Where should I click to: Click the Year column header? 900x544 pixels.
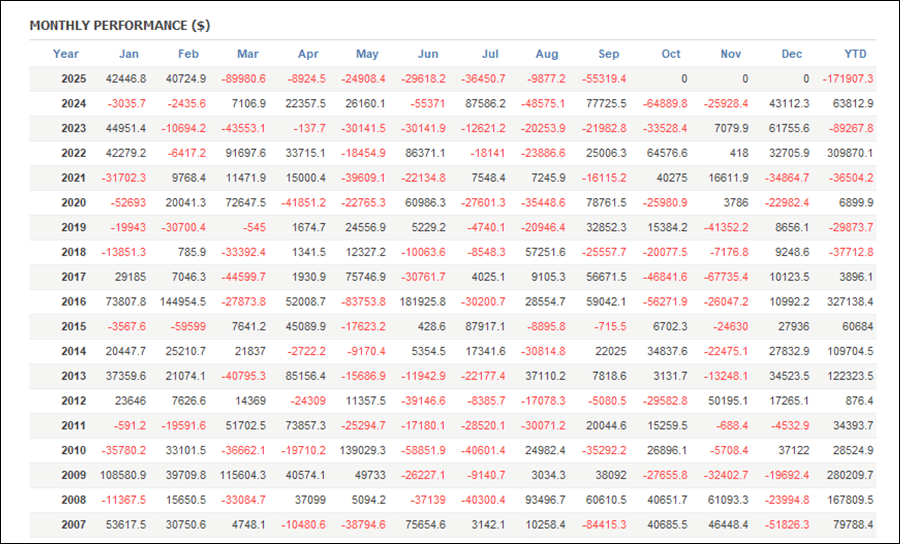click(66, 54)
